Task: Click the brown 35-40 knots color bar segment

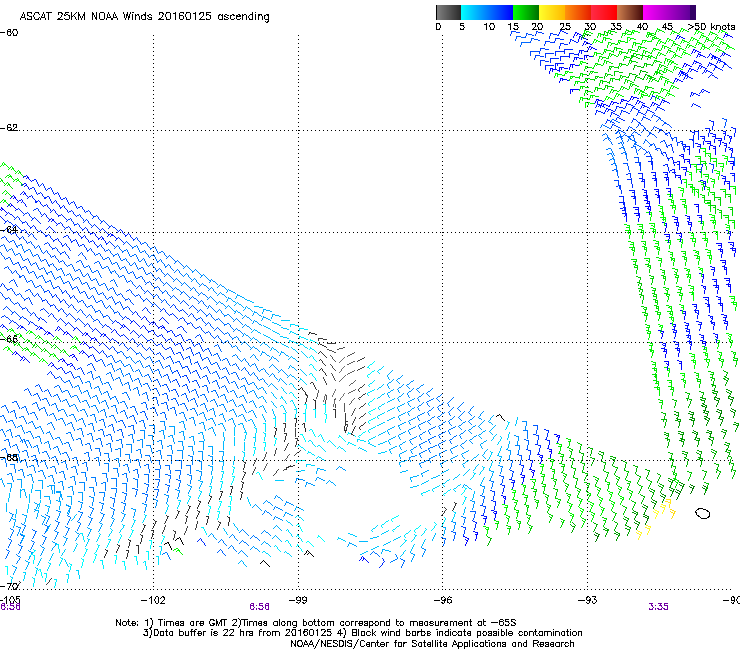Action: coord(630,12)
